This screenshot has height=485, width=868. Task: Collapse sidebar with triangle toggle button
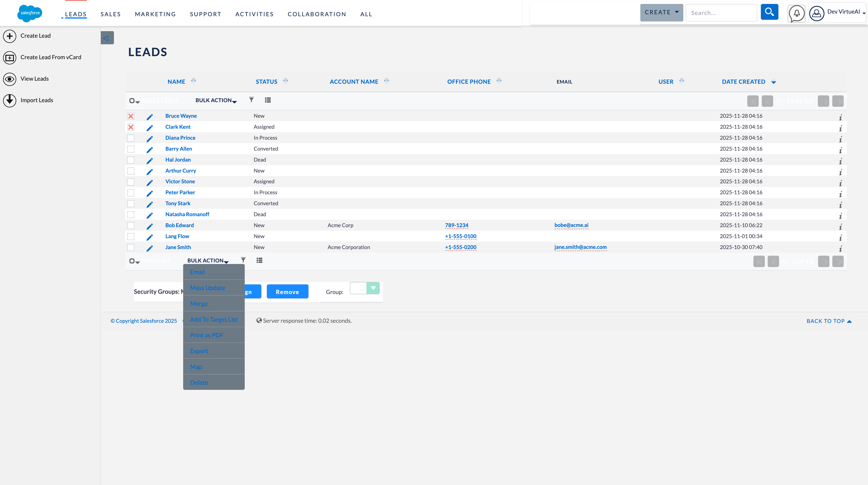point(107,38)
